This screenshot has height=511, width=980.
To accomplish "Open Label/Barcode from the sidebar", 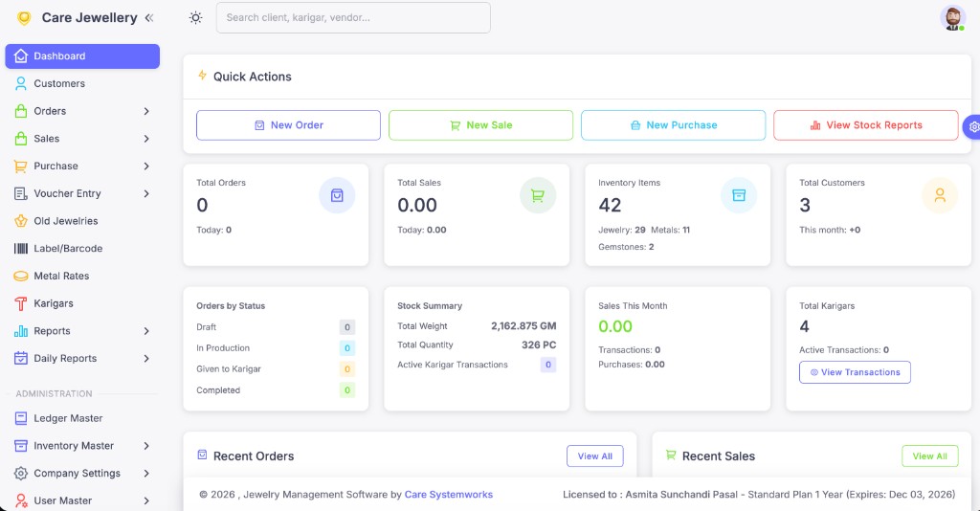I will point(67,249).
